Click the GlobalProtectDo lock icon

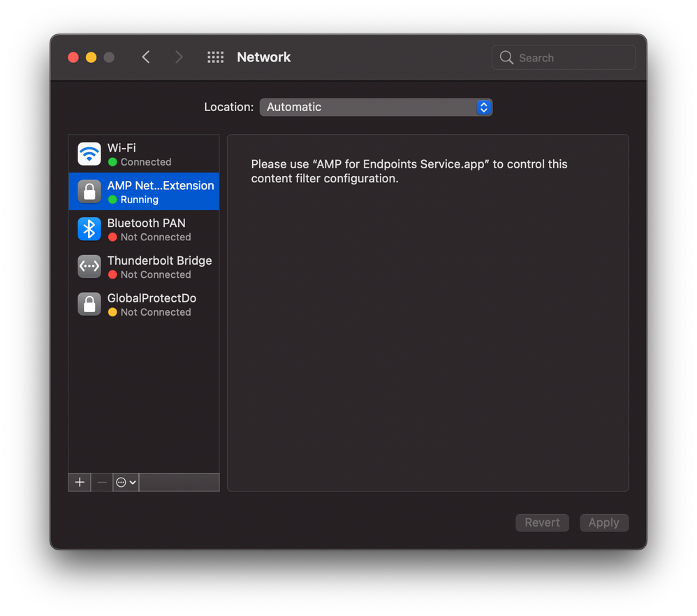tap(89, 305)
